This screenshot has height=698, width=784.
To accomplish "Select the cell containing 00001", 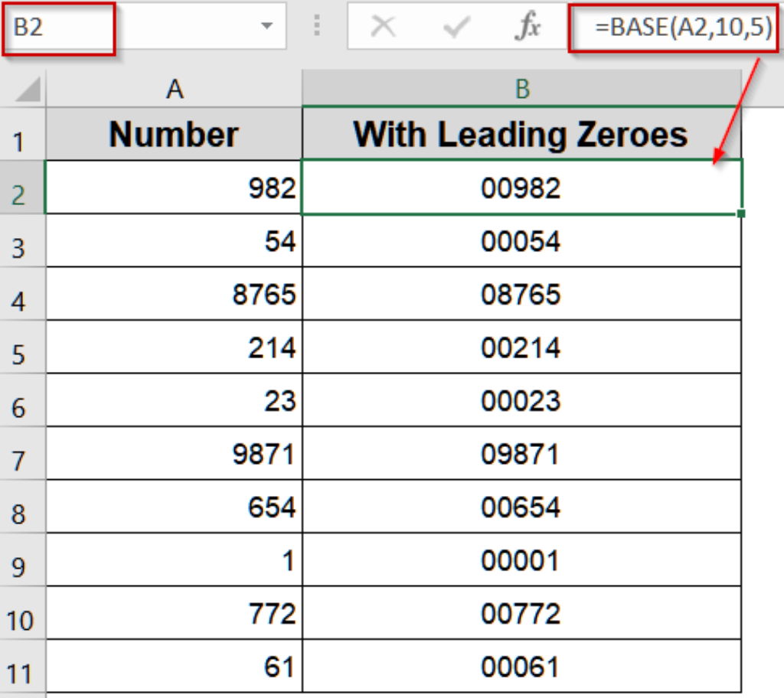I will 523,559.
